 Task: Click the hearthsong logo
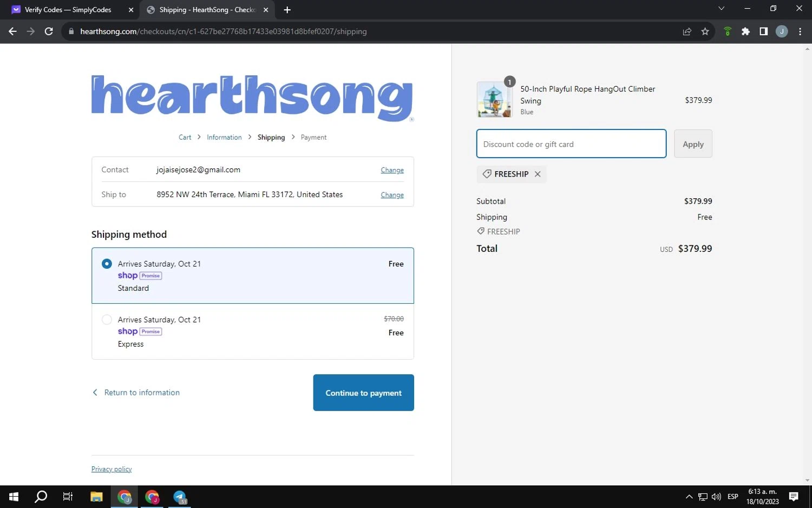252,97
